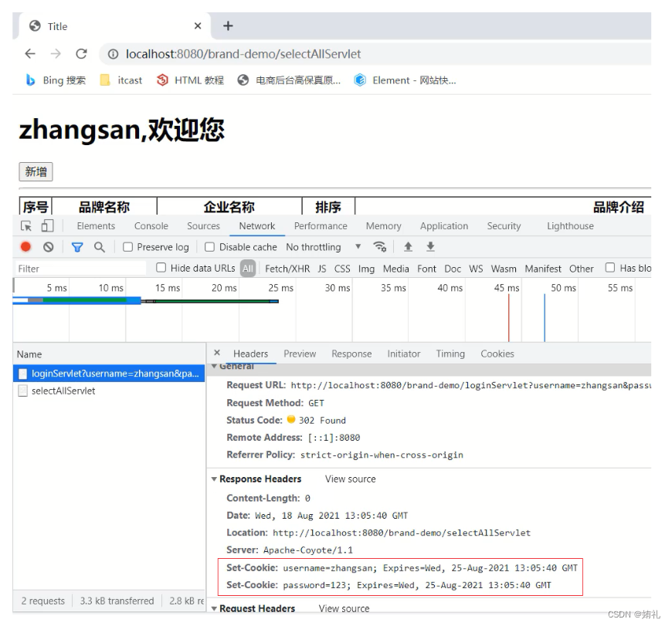
Task: Open network conditions wifi icon
Action: pyautogui.click(x=380, y=247)
